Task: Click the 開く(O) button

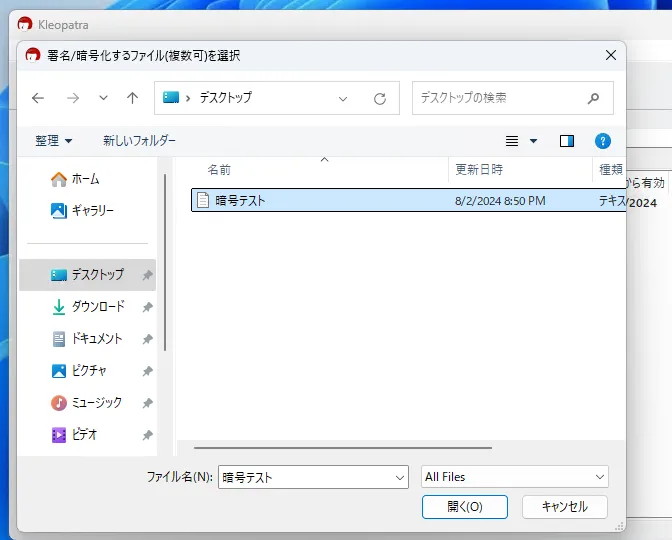Action: coord(465,507)
